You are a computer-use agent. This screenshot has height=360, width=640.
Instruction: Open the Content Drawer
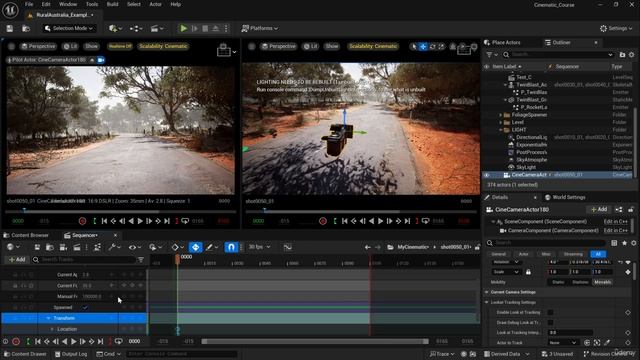(x=25, y=354)
